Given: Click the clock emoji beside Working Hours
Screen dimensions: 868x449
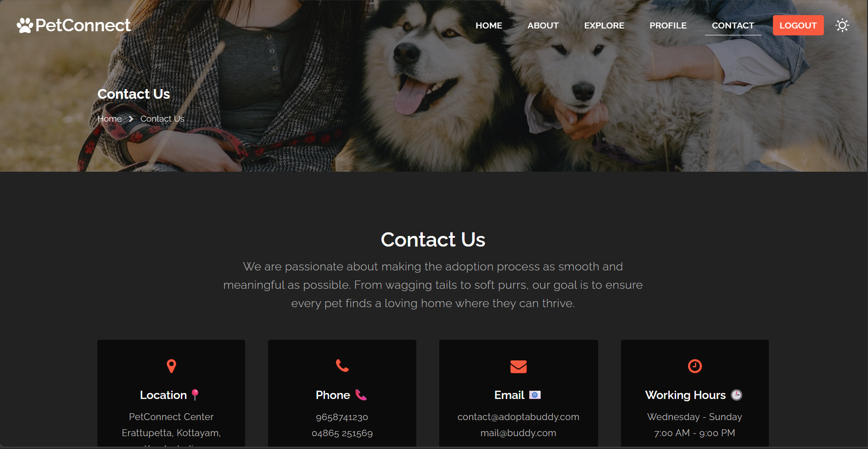Looking at the screenshot, I should pos(736,395).
